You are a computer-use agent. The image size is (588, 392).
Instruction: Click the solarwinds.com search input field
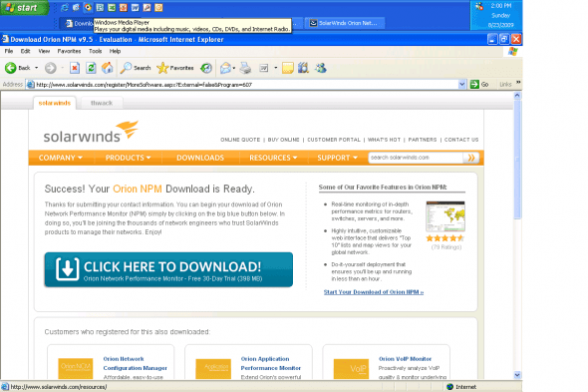click(x=416, y=158)
